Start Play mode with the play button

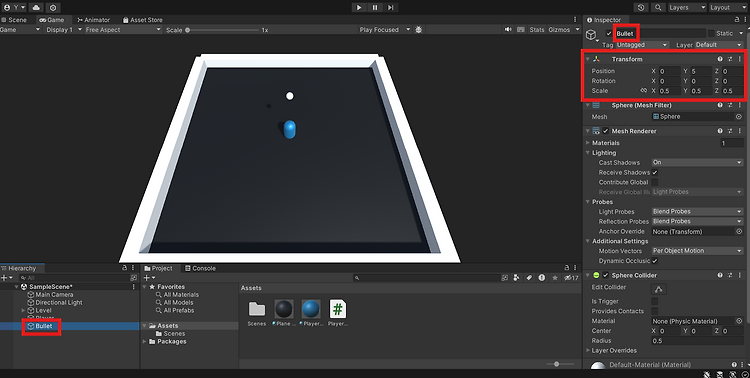pyautogui.click(x=359, y=8)
